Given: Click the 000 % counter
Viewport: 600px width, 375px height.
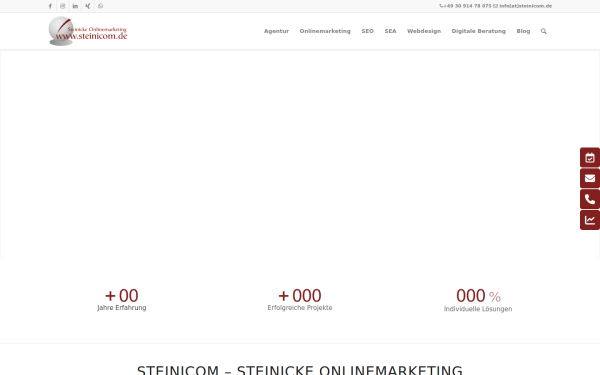Looking at the screenshot, I should pos(478,296).
